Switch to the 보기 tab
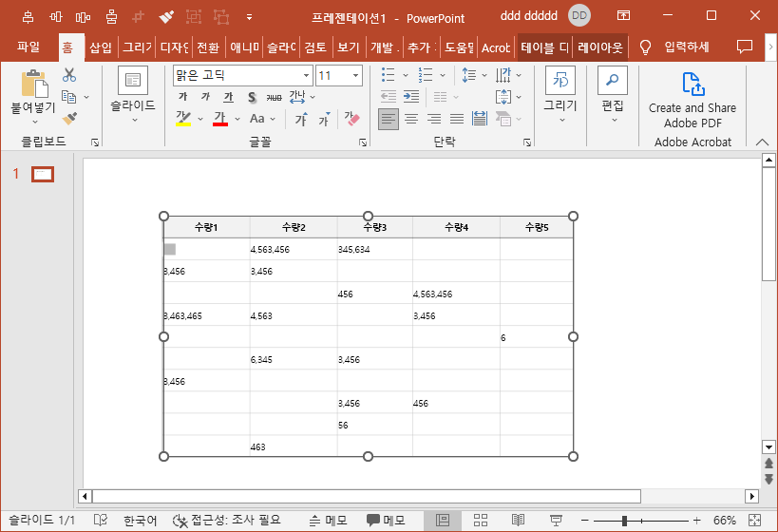 coord(349,47)
